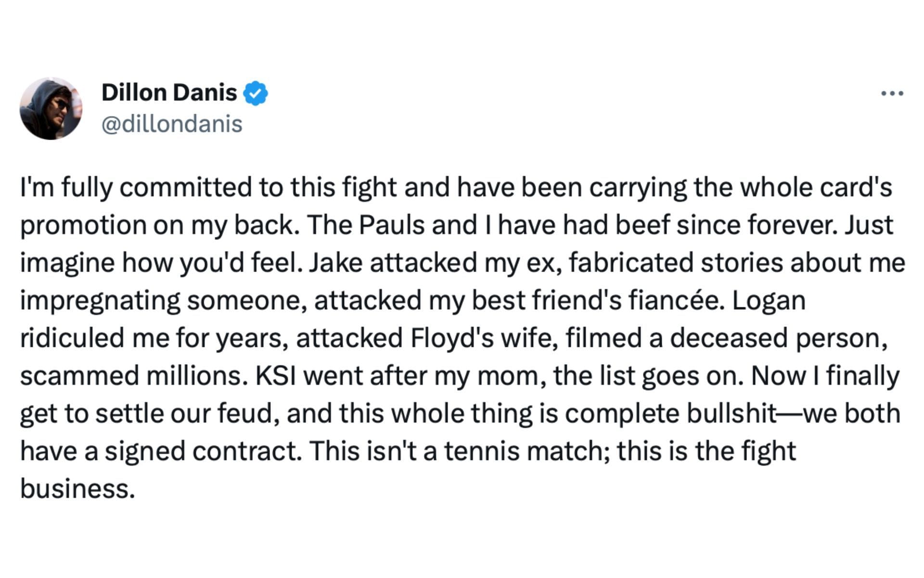Click the final word "business." in the tweet
The image size is (924, 578).
click(77, 488)
